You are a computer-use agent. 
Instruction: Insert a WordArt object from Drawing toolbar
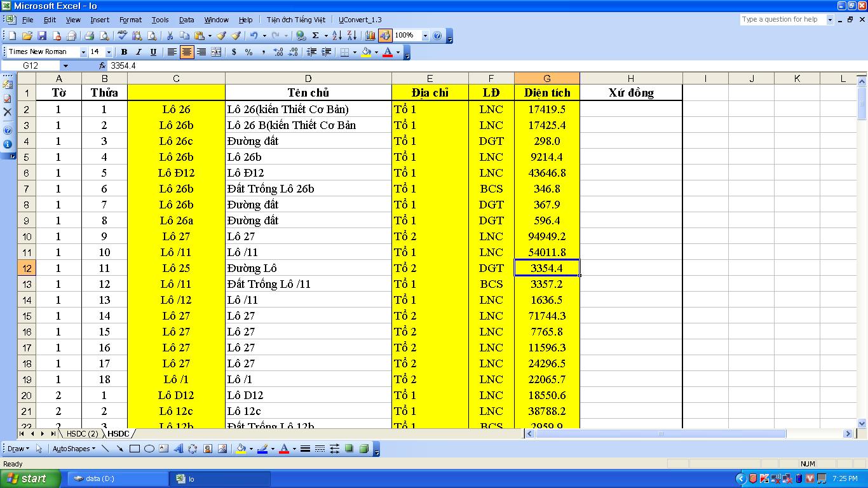180,449
